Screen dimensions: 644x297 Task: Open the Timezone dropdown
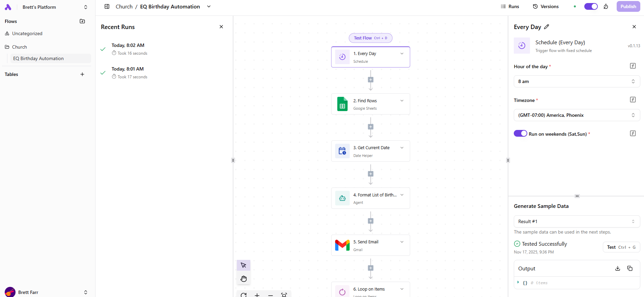[x=577, y=115]
